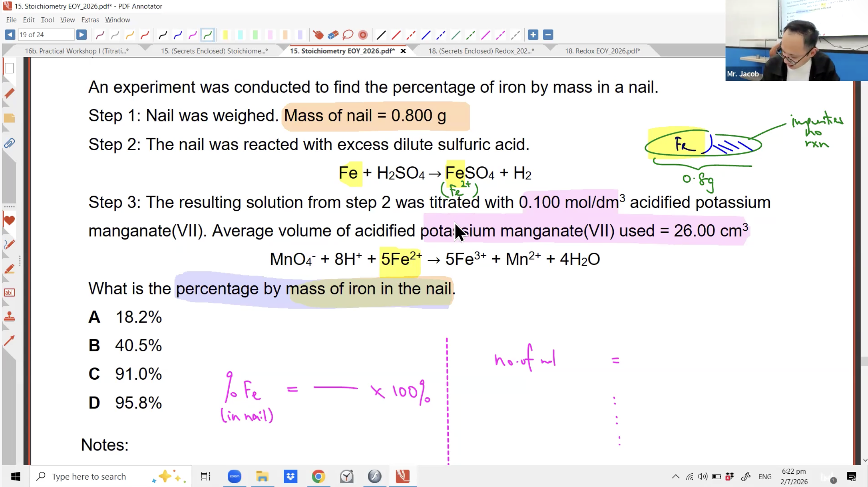The height and width of the screenshot is (487, 868).
Task: Open the Extras menu
Action: [90, 20]
